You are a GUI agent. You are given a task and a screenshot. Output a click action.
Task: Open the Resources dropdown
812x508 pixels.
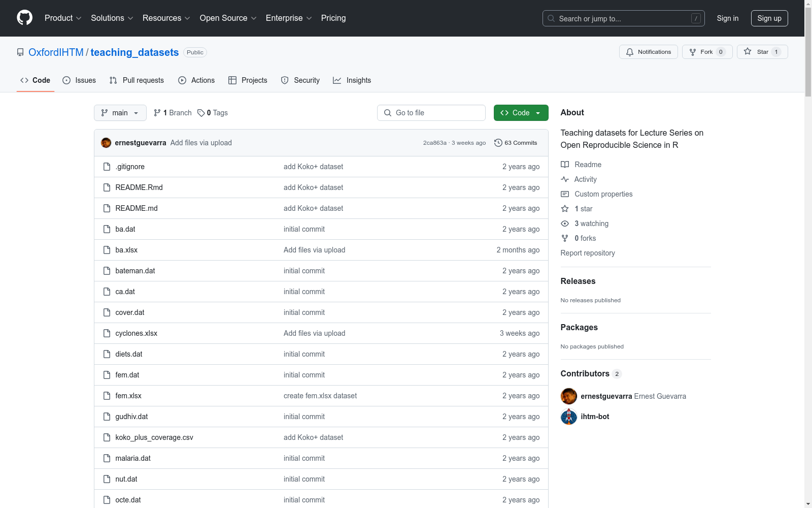(166, 18)
